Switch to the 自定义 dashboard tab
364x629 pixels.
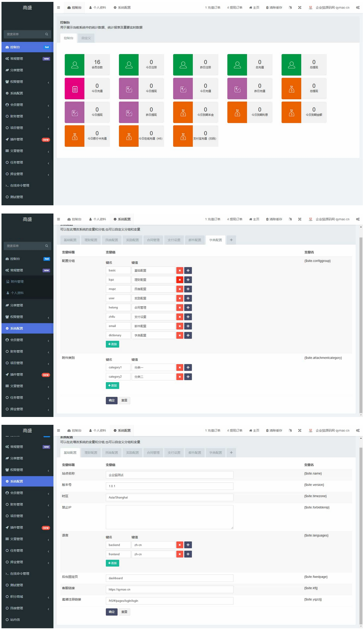click(x=86, y=38)
